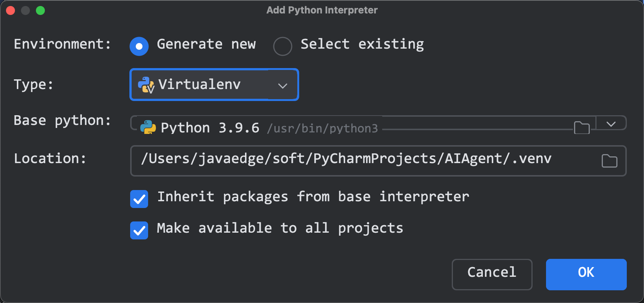This screenshot has width=644, height=303.
Task: Click the Location: field label
Action: (x=50, y=159)
